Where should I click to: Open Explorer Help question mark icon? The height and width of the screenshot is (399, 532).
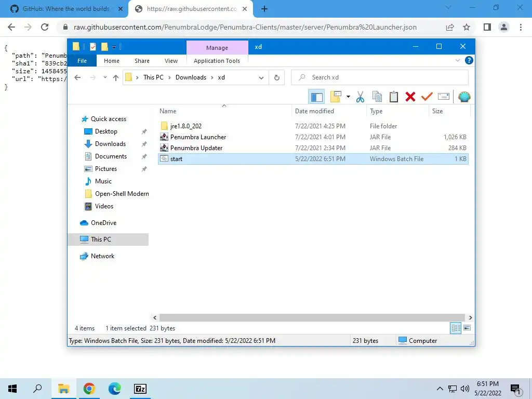tap(469, 60)
